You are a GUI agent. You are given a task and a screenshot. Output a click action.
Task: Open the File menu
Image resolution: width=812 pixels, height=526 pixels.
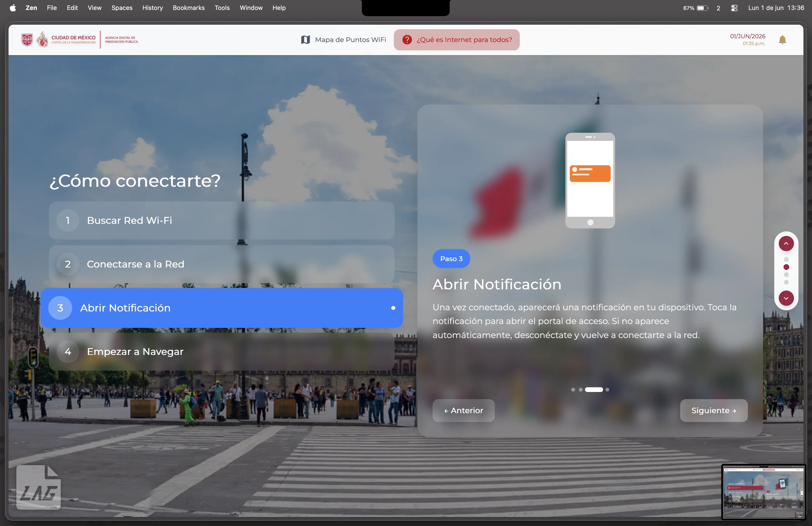(52, 8)
